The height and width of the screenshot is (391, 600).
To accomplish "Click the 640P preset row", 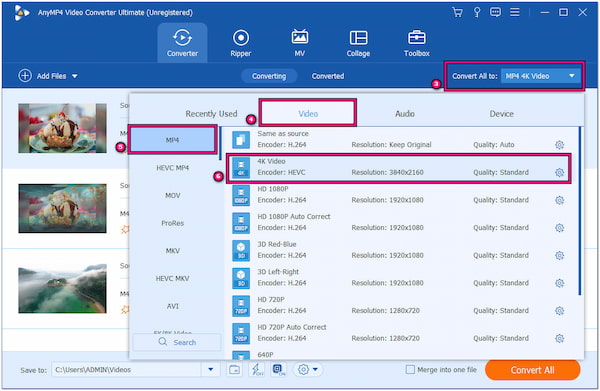I will [402, 355].
